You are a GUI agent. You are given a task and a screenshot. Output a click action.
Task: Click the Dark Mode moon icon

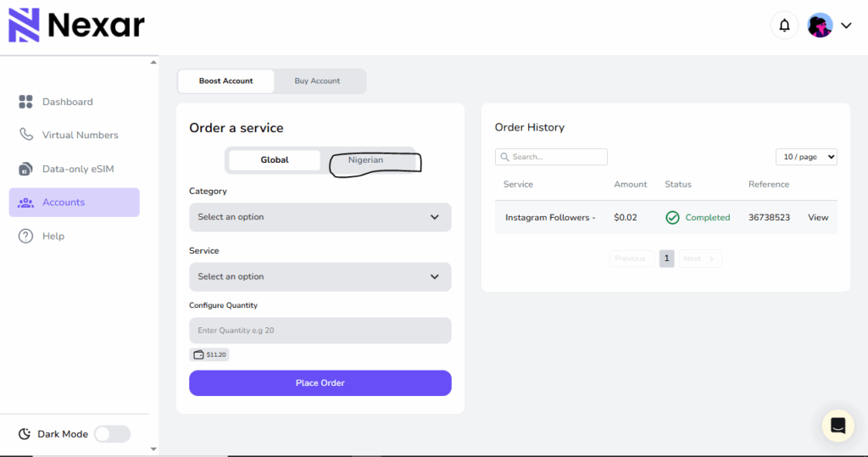pos(25,434)
